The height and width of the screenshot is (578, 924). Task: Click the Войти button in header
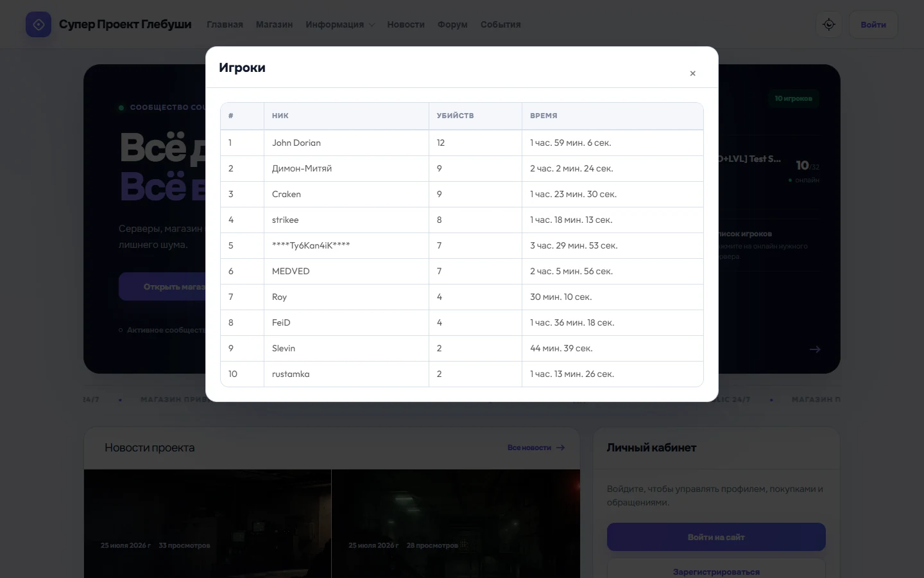tap(873, 24)
